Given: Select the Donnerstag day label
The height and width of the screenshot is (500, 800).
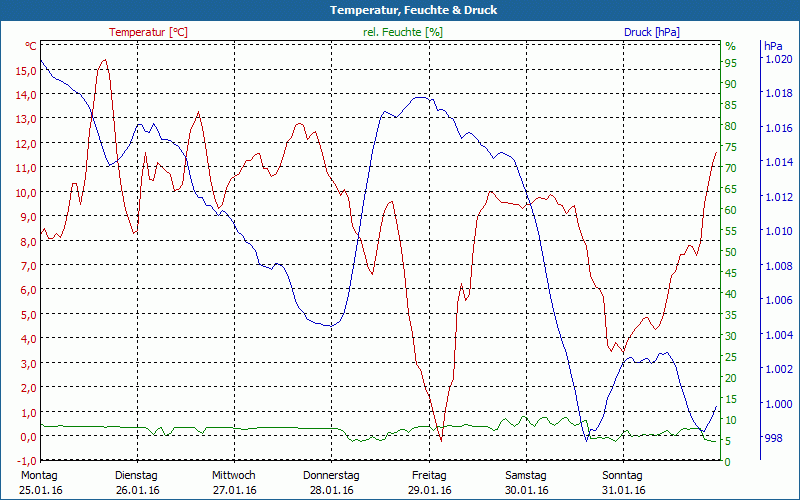Looking at the screenshot, I should (331, 475).
